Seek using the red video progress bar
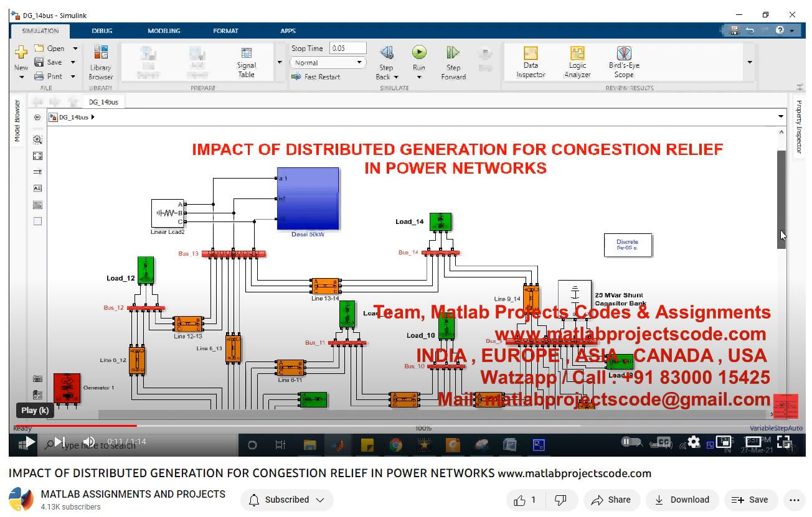The width and height of the screenshot is (812, 517). (x=75, y=426)
